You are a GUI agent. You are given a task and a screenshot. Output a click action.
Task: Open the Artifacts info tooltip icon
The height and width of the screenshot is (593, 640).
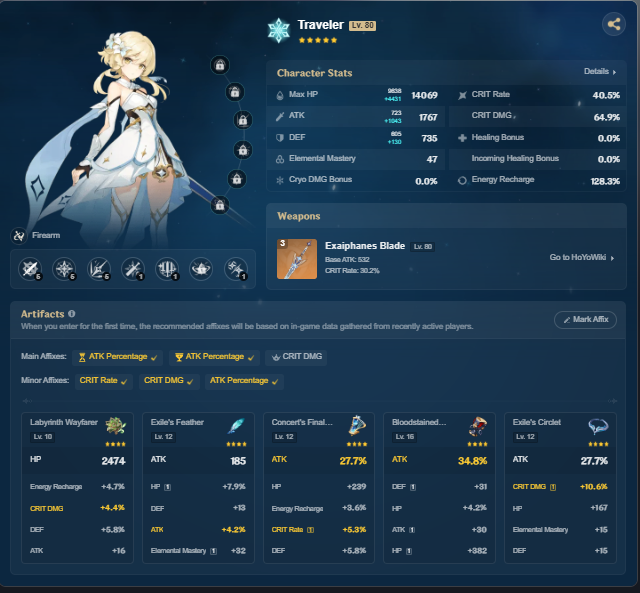pyautogui.click(x=72, y=313)
